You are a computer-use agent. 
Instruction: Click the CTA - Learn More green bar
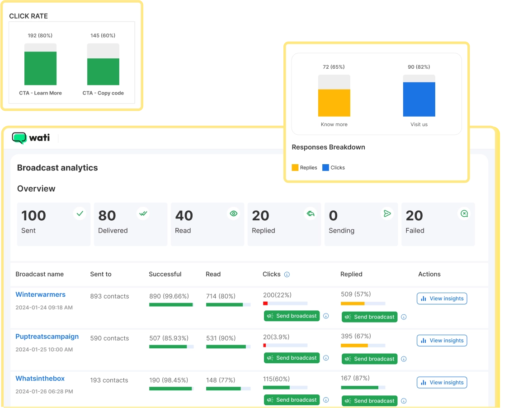(x=40, y=68)
